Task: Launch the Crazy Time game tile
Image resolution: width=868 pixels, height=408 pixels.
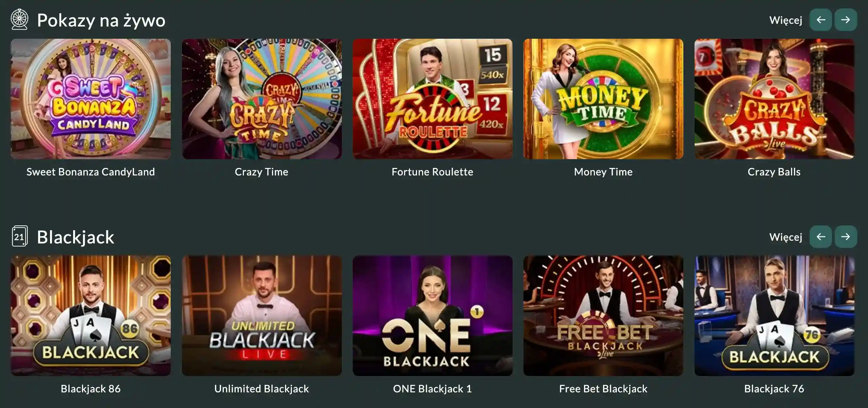Action: 262,99
